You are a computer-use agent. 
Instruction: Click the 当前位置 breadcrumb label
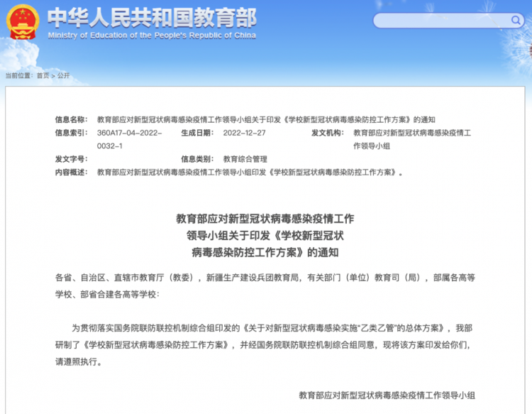tap(18, 75)
